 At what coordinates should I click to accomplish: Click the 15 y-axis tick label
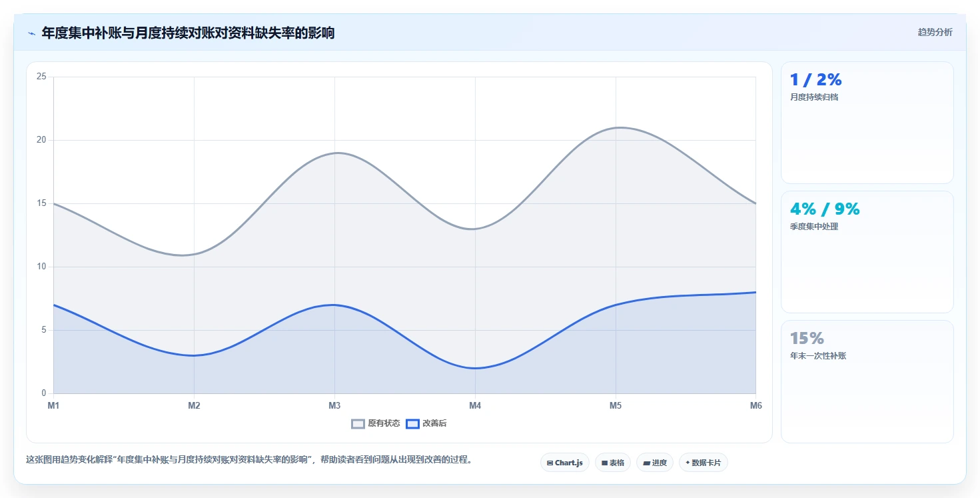point(41,203)
